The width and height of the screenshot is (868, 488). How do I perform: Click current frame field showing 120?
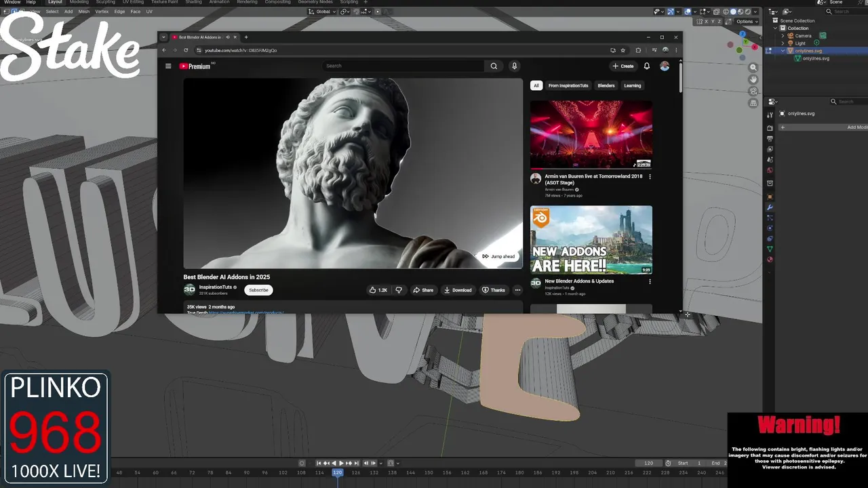648,463
